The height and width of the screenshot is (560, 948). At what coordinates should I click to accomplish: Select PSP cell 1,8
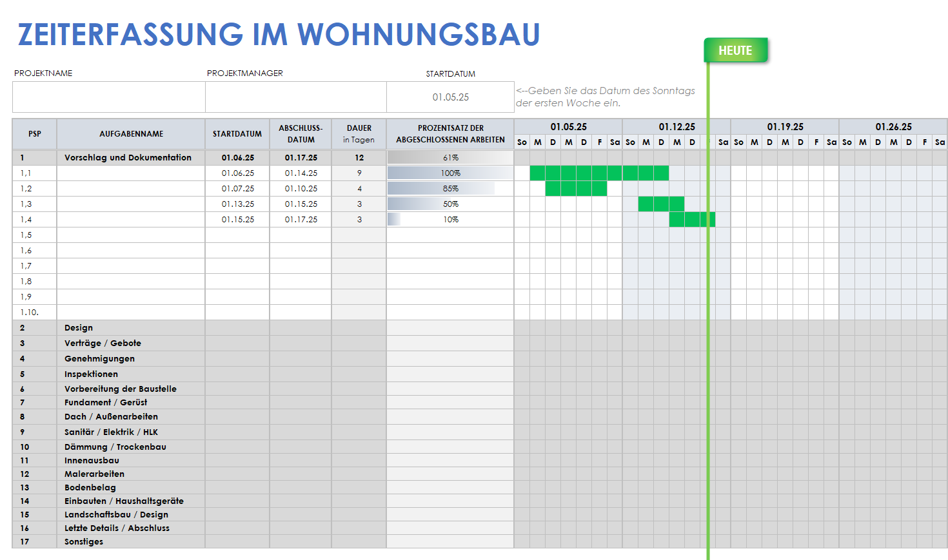tap(35, 282)
